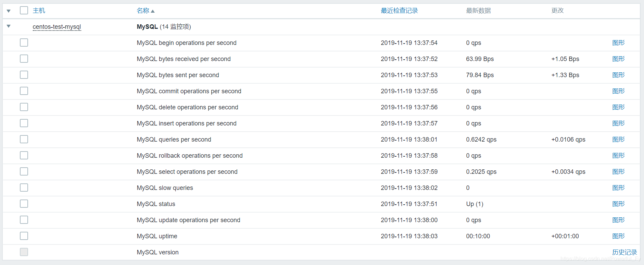Click the +1.33 Bps change value

(565, 75)
